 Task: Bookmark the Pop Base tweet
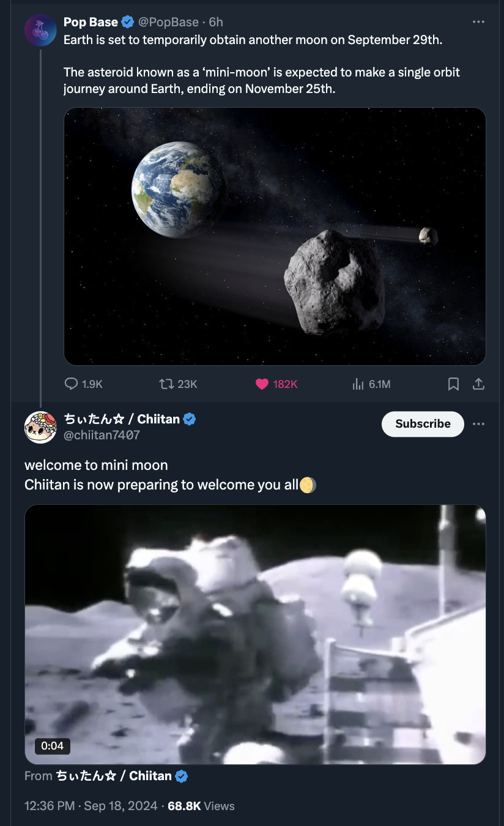[453, 384]
